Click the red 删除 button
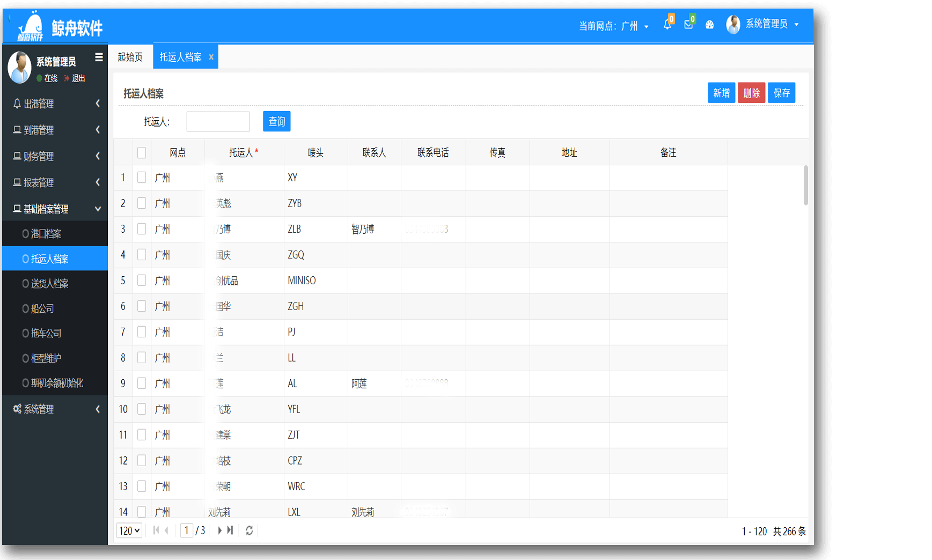 (751, 93)
